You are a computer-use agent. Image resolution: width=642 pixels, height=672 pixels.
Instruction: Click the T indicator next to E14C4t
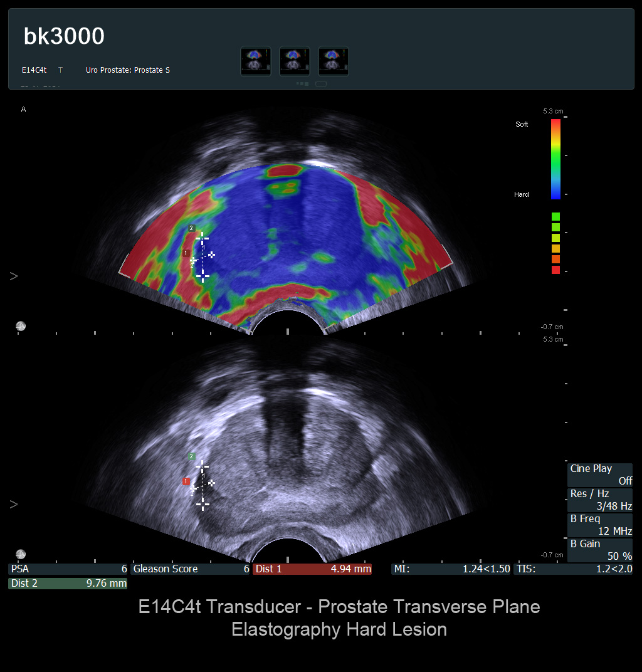60,70
